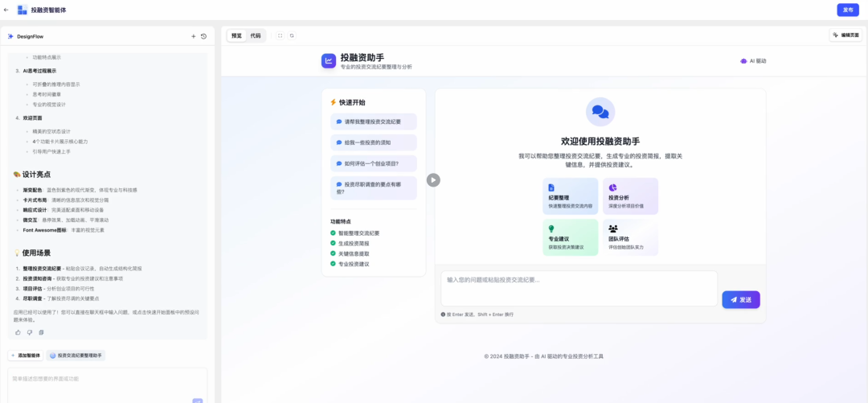Click the lightning icon beside 快速开始
The image size is (868, 403).
tap(334, 102)
